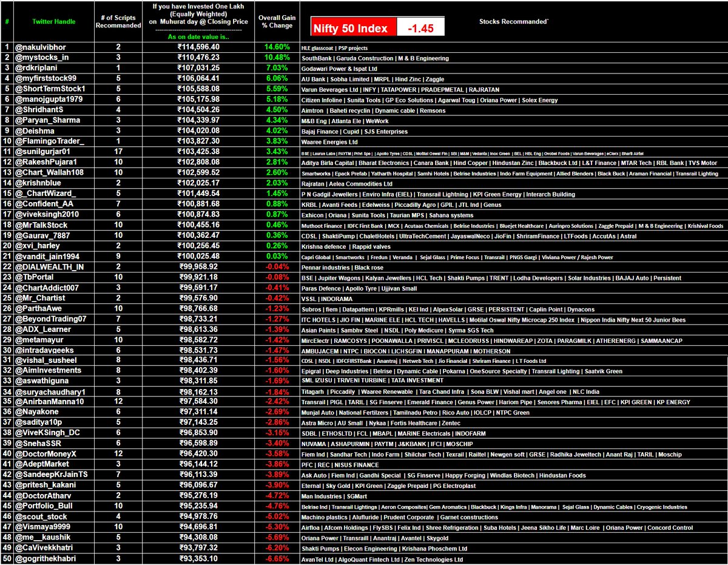Screen dimensions: 728x565
Task: Select the Nifty 50 Index red label
Action: coord(352,27)
